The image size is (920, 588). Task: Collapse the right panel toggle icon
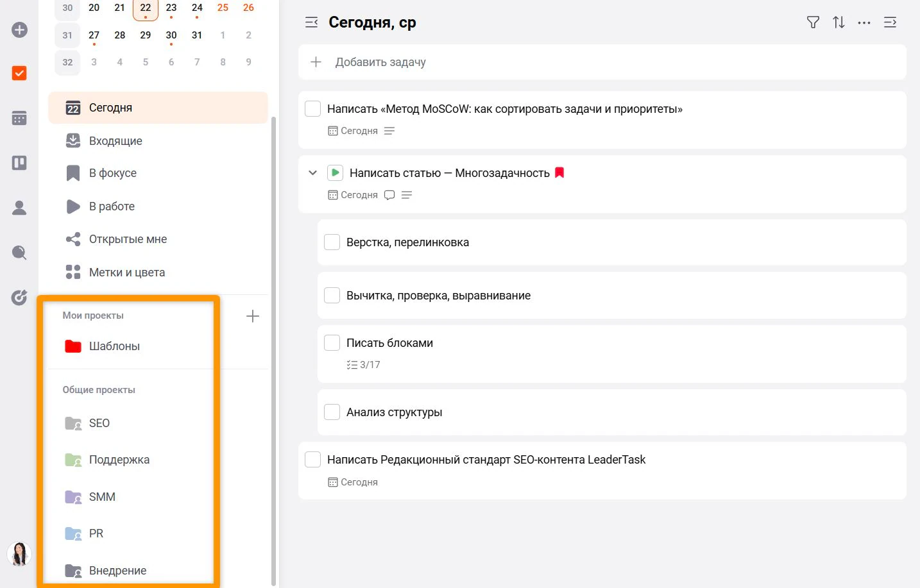click(x=890, y=22)
